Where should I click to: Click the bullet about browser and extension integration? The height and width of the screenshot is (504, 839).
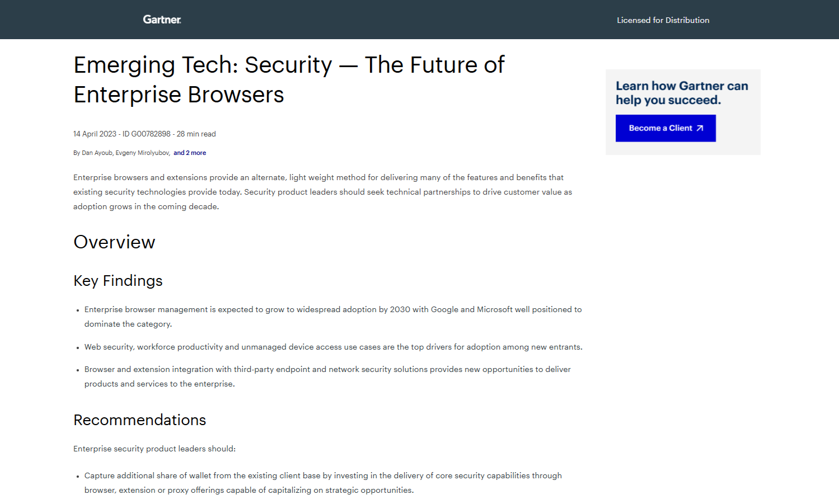point(327,376)
